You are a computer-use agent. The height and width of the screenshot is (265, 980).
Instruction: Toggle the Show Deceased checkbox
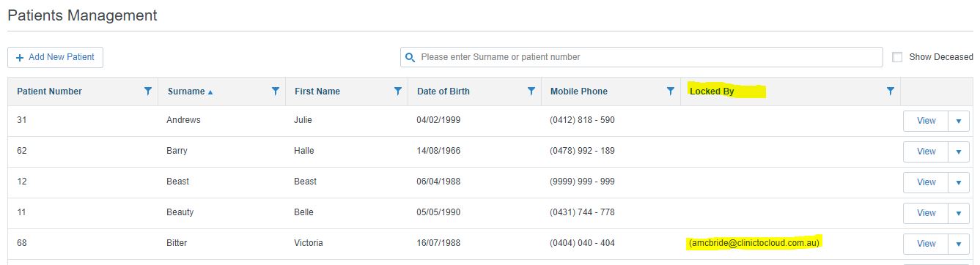[897, 57]
